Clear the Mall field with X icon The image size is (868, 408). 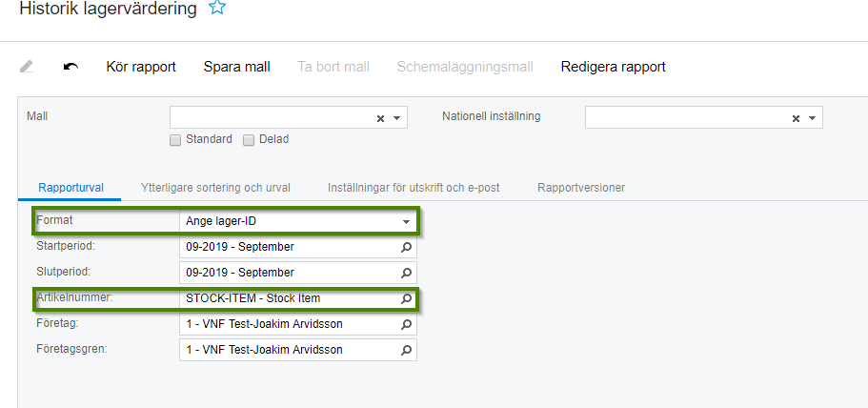pos(380,118)
